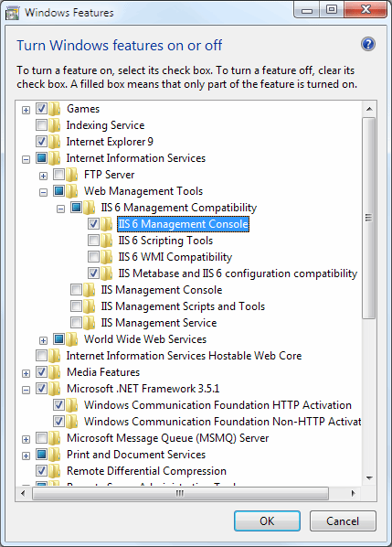Click the horizontal scrollbar thumb
Image resolution: width=392 pixels, height=547 pixels.
180,493
